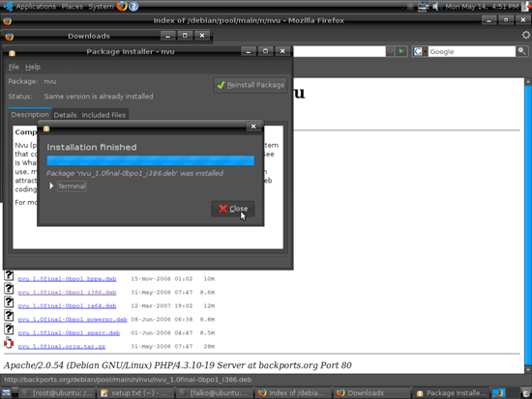Switch to Downloads window in taskbar
Image resolution: width=532 pixels, height=399 pixels.
click(x=371, y=393)
